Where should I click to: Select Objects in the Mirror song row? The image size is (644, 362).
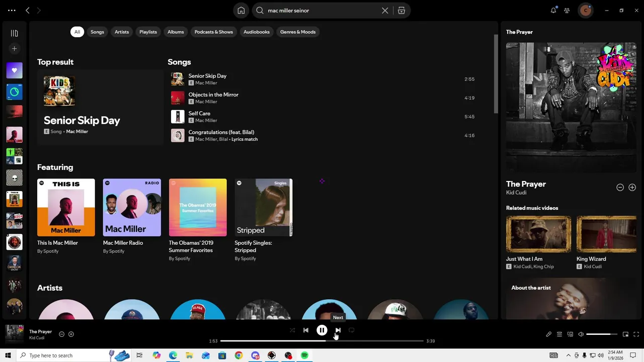coord(323,98)
